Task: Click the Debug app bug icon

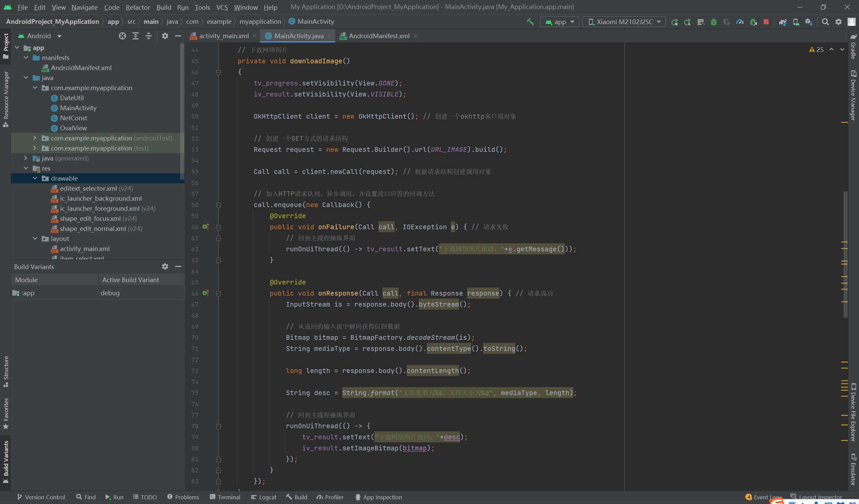Action: [713, 22]
